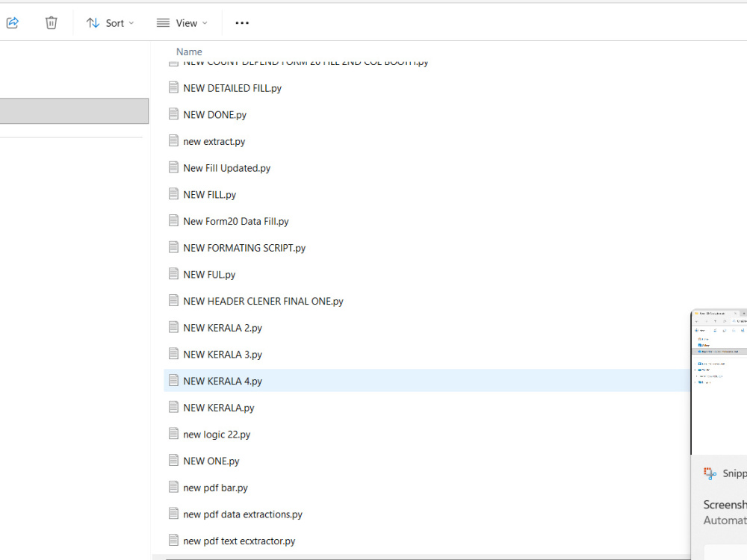The image size is (747, 560).
Task: Click the Name column header
Action: click(189, 52)
